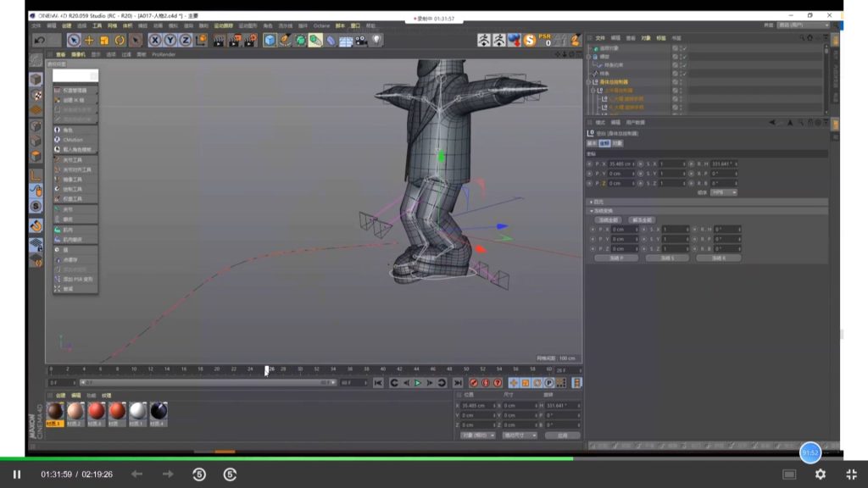
Task: Click the red Record keyframe icon
Action: (x=473, y=383)
